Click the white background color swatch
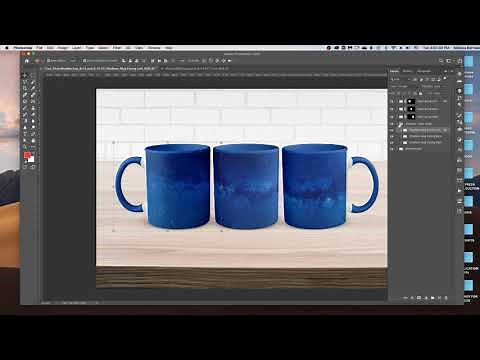 click(x=32, y=160)
